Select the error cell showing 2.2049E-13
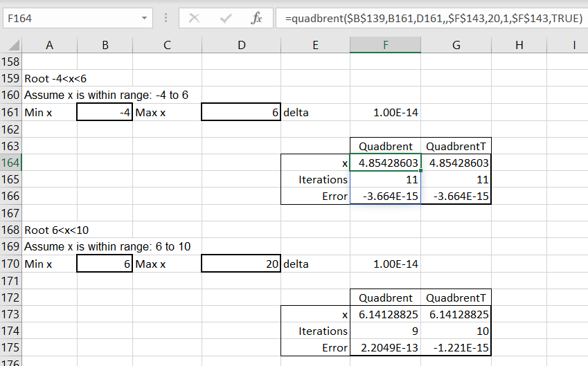The height and width of the screenshot is (366, 588). pyautogui.click(x=385, y=347)
